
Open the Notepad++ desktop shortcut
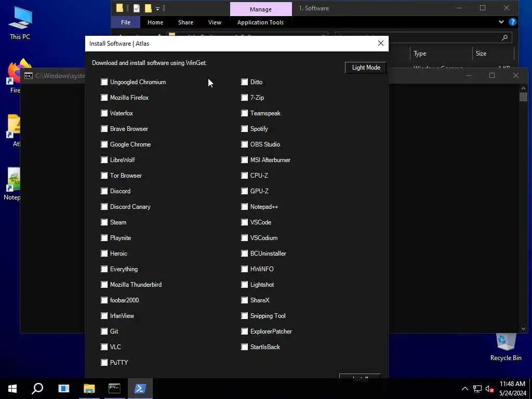coord(13,184)
